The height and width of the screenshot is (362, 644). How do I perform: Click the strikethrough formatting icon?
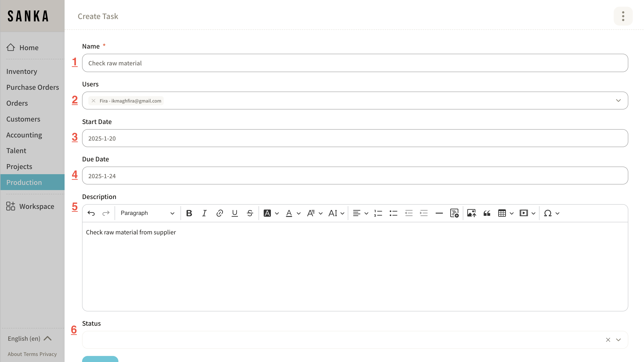(x=250, y=213)
